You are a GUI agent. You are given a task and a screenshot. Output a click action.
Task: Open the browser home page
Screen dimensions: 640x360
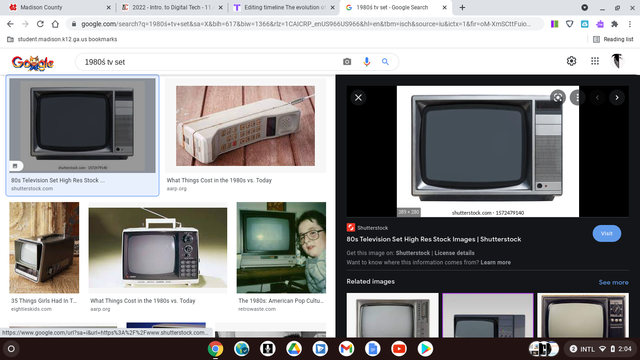click(x=55, y=24)
